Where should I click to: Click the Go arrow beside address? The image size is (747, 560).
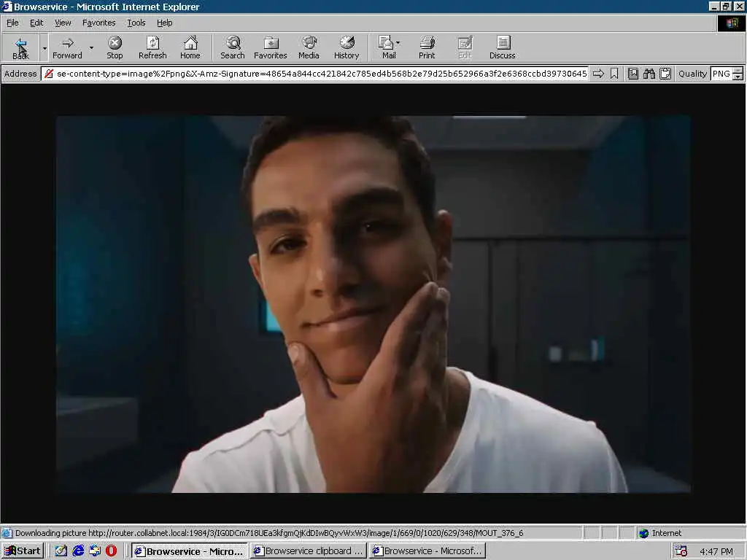(598, 74)
